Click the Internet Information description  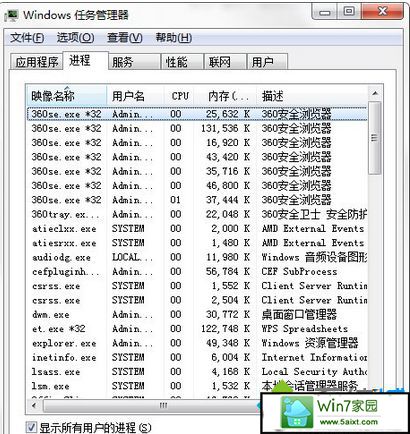pos(314,358)
